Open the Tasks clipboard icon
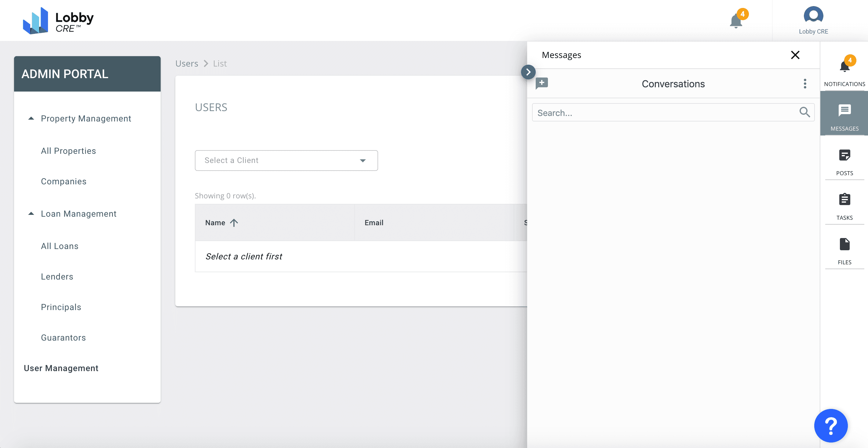868x448 pixels. pos(844,200)
